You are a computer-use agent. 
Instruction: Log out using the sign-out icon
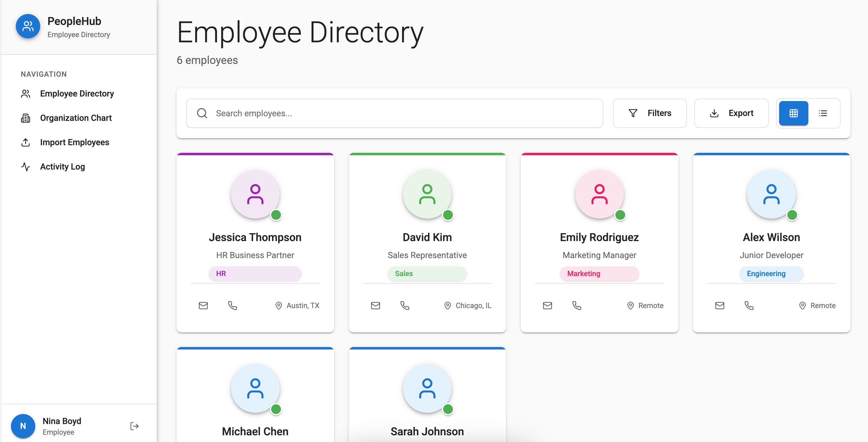pos(135,426)
